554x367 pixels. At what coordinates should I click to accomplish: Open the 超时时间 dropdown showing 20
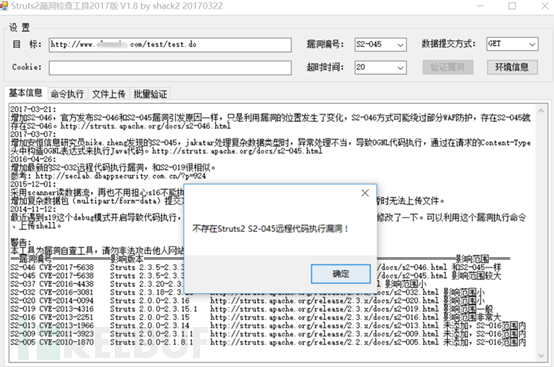tap(381, 67)
